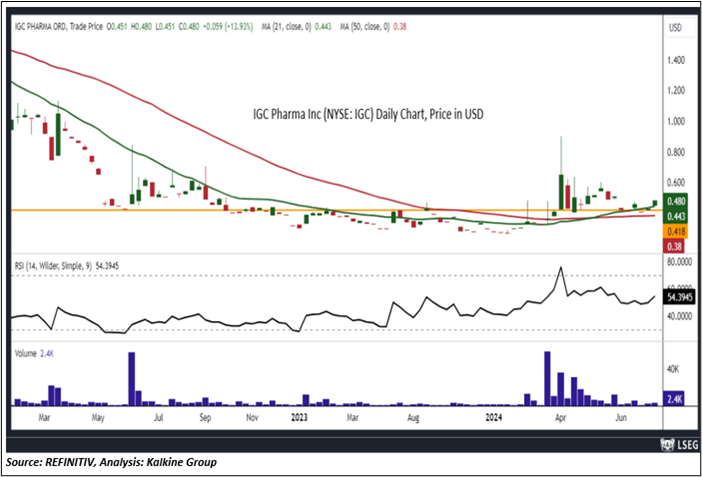Click the green 0.480 price tag
Viewport: 702px width, 477px height.
pyautogui.click(x=676, y=202)
